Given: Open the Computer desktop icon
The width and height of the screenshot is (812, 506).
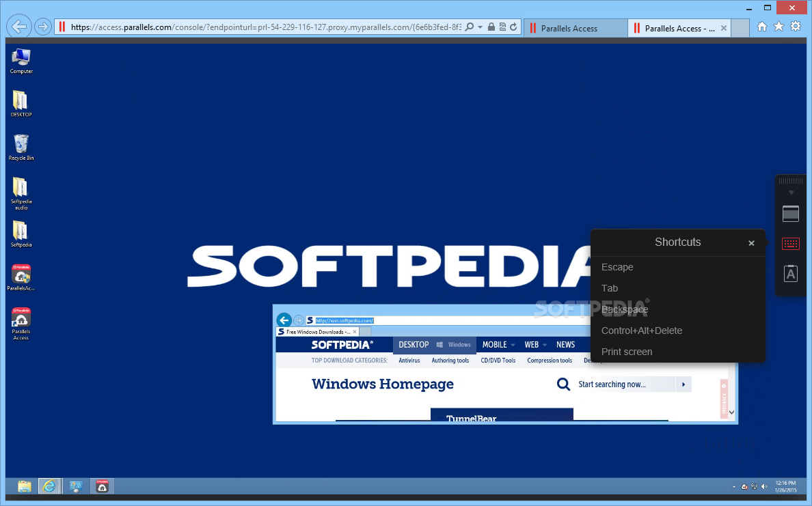Looking at the screenshot, I should 21,61.
